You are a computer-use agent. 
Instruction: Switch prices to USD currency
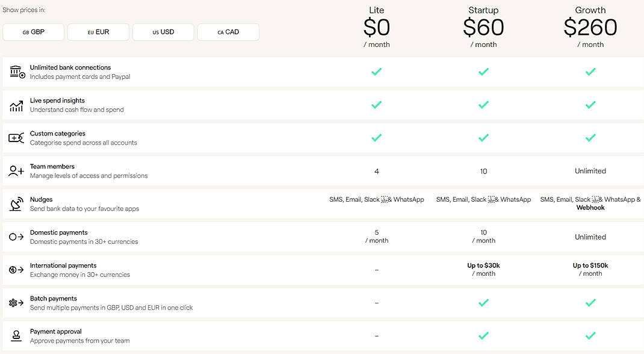163,32
